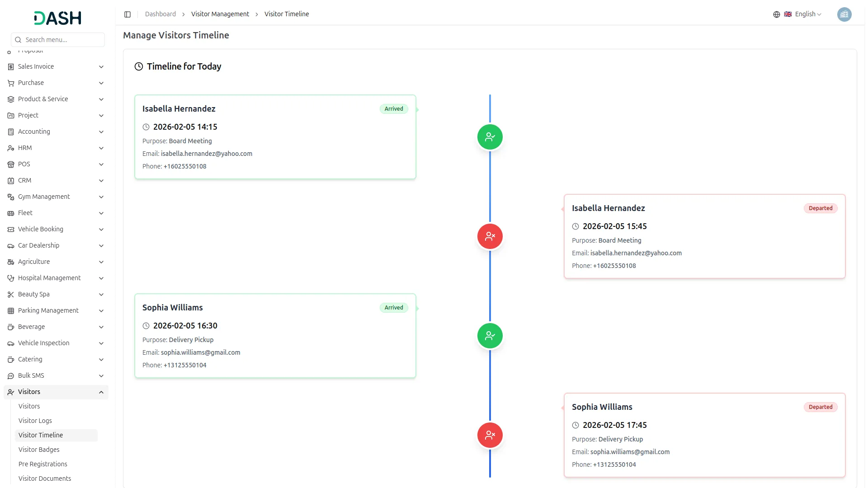Screen dimensions: 868x488
Task: Open Pre Registrations submenu item
Action: pos(43,464)
